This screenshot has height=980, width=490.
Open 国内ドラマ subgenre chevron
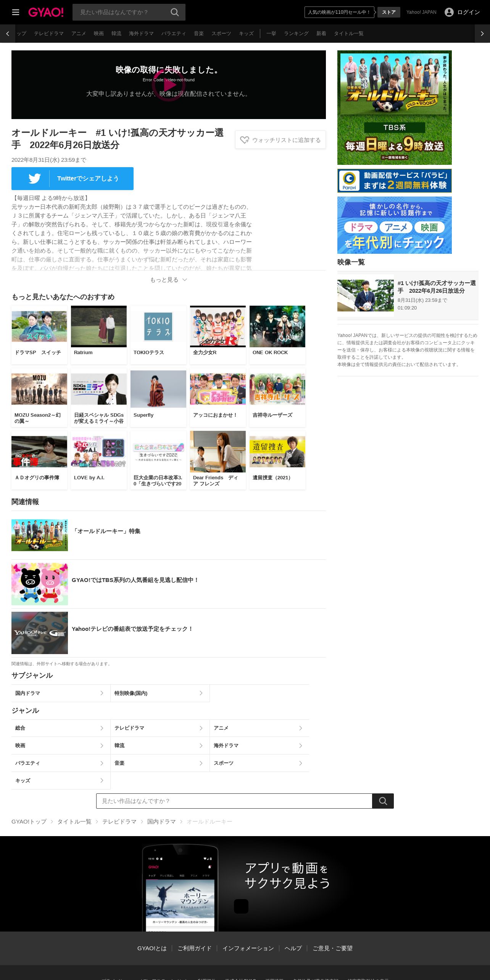(x=102, y=693)
